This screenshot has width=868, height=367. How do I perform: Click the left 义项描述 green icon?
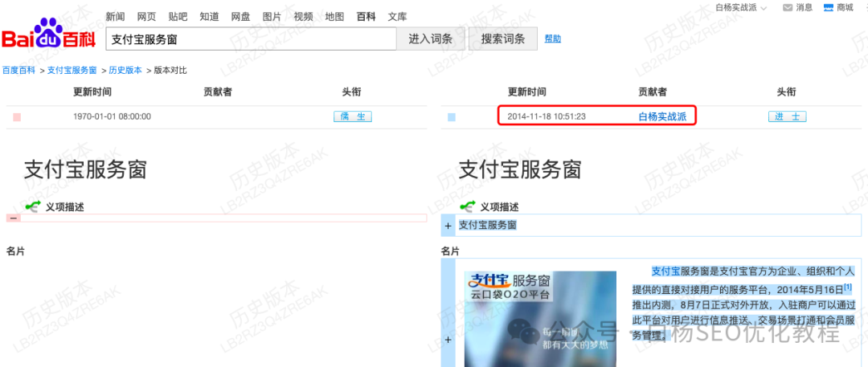click(x=33, y=206)
